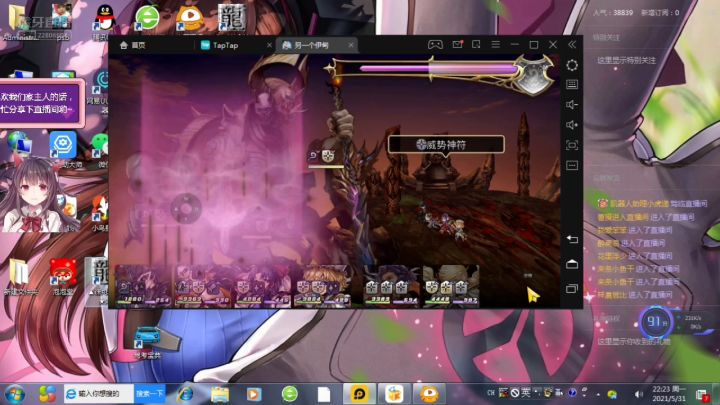Click the 91 speed meter floating widget
The height and width of the screenshot is (405, 720).
tap(657, 321)
